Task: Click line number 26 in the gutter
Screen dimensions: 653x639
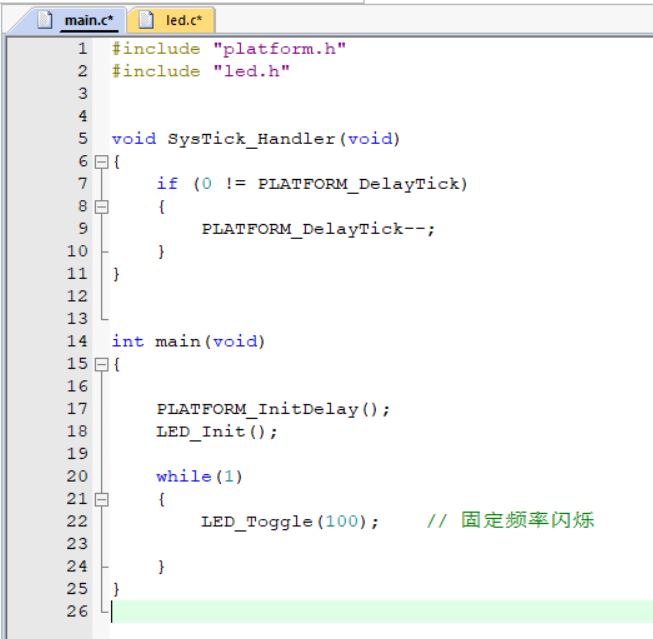Action: pos(77,612)
